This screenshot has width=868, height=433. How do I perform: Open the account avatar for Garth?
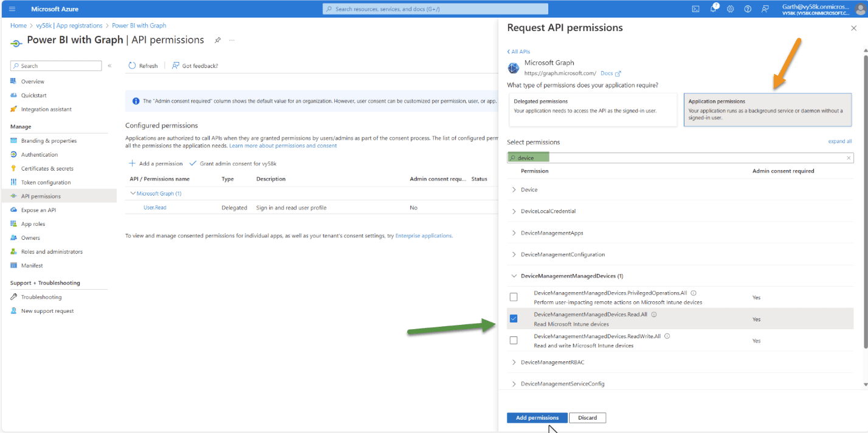click(859, 9)
